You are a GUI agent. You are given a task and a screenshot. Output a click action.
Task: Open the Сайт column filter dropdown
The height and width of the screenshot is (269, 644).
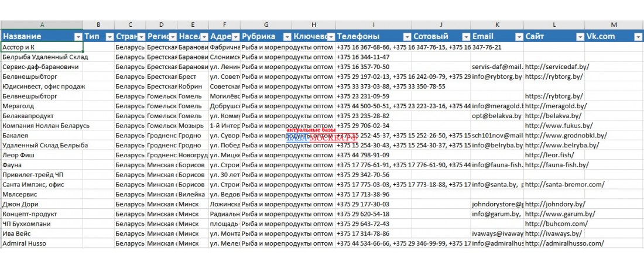click(x=580, y=36)
